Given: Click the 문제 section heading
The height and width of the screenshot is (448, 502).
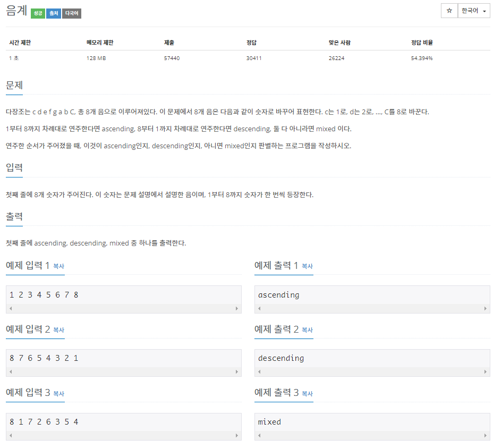Looking at the screenshot, I should [14, 86].
